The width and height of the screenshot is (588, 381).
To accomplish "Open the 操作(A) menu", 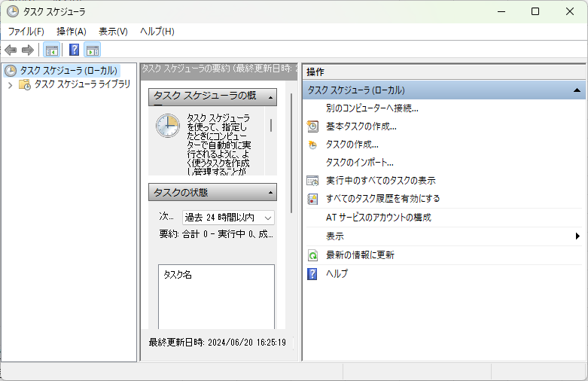I will [72, 32].
